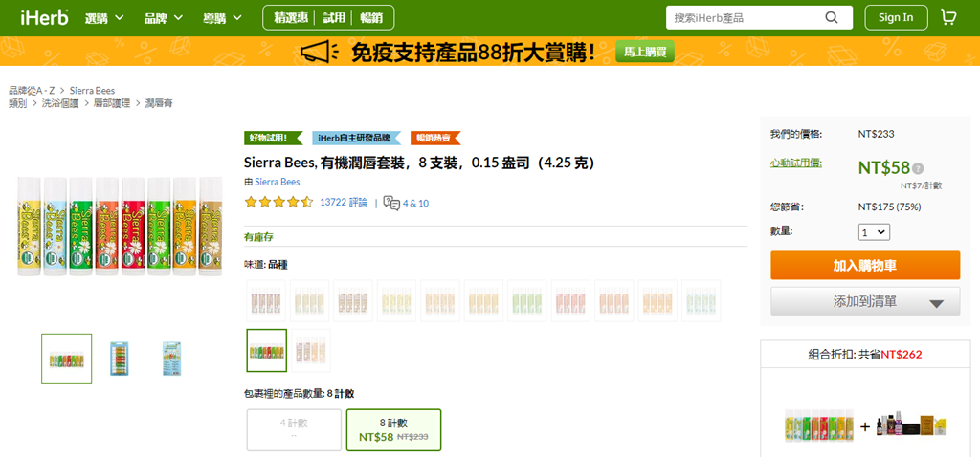Click the megaphone promo icon
This screenshot has height=457, width=980.
tap(320, 53)
